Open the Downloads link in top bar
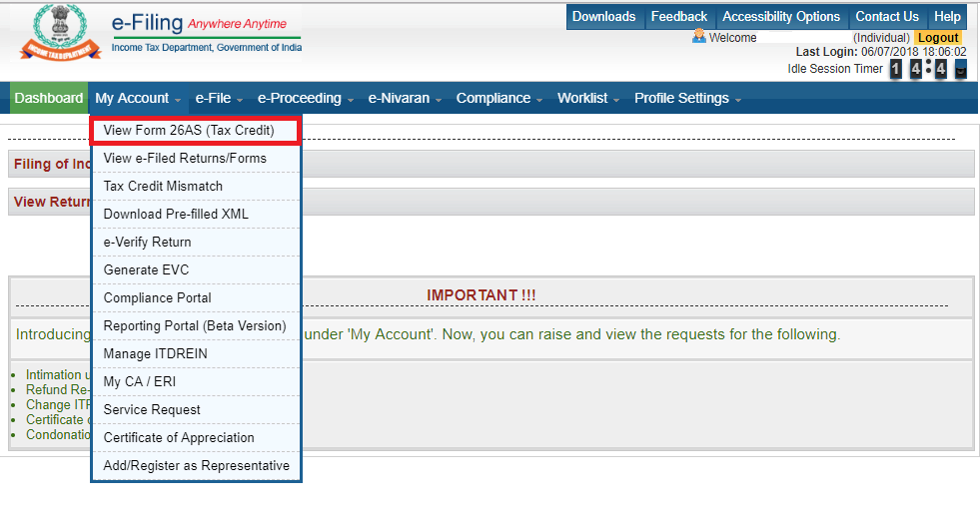Image resolution: width=980 pixels, height=522 pixels. click(x=603, y=16)
